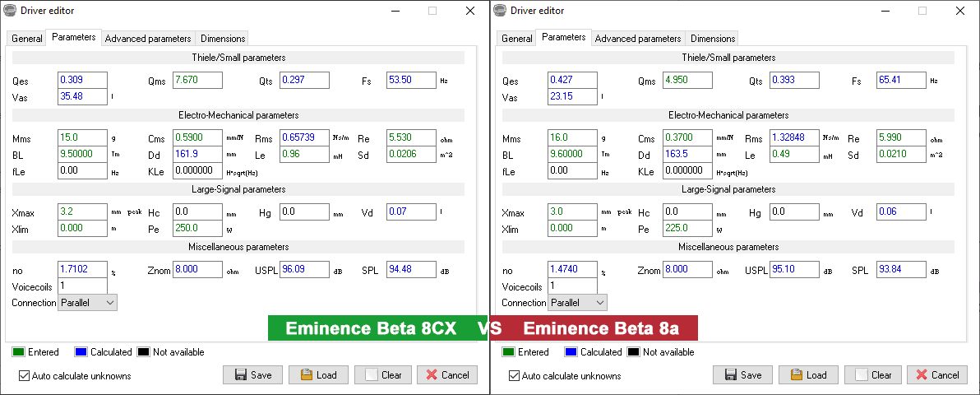
Task: Open Advanced parameters tab in right window
Action: point(638,38)
